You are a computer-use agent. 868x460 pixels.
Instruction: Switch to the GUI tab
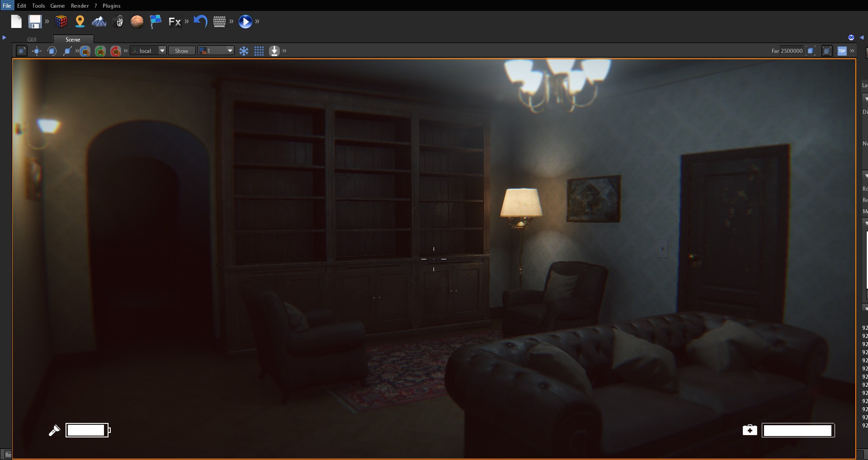click(31, 39)
